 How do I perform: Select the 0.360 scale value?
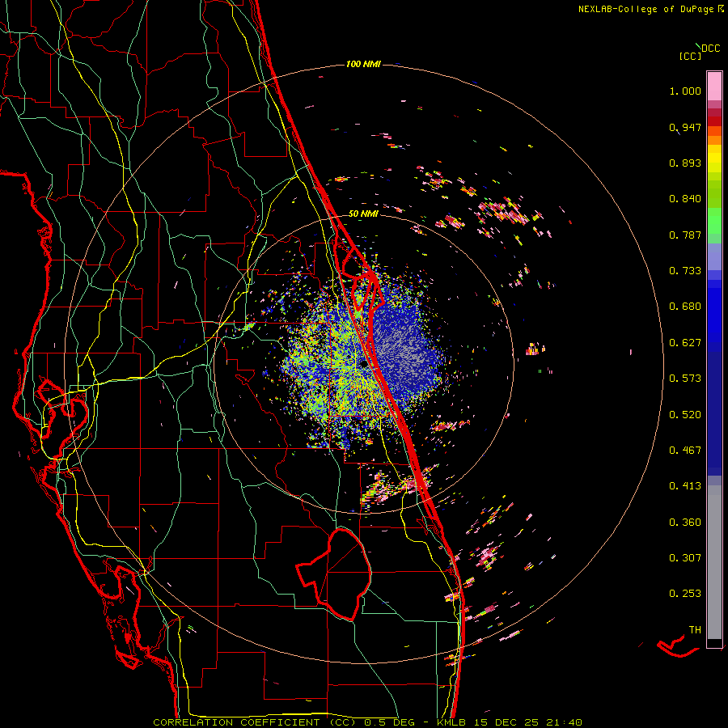tap(685, 523)
